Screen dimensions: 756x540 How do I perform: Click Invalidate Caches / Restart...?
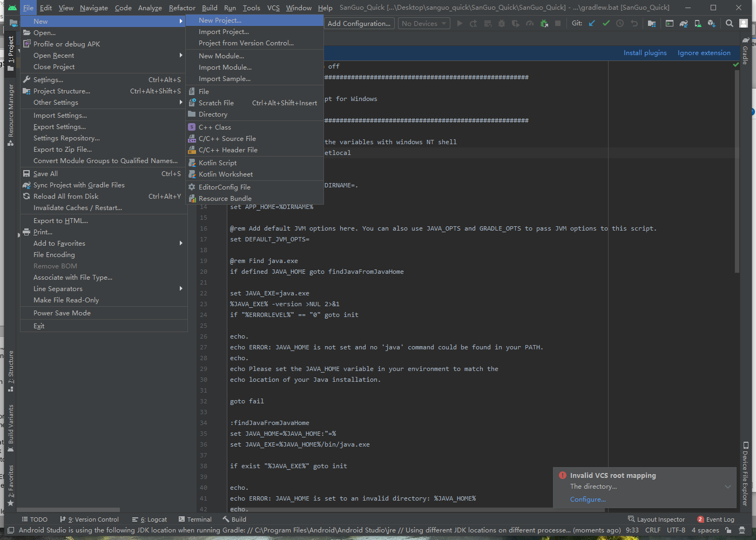pos(104,208)
